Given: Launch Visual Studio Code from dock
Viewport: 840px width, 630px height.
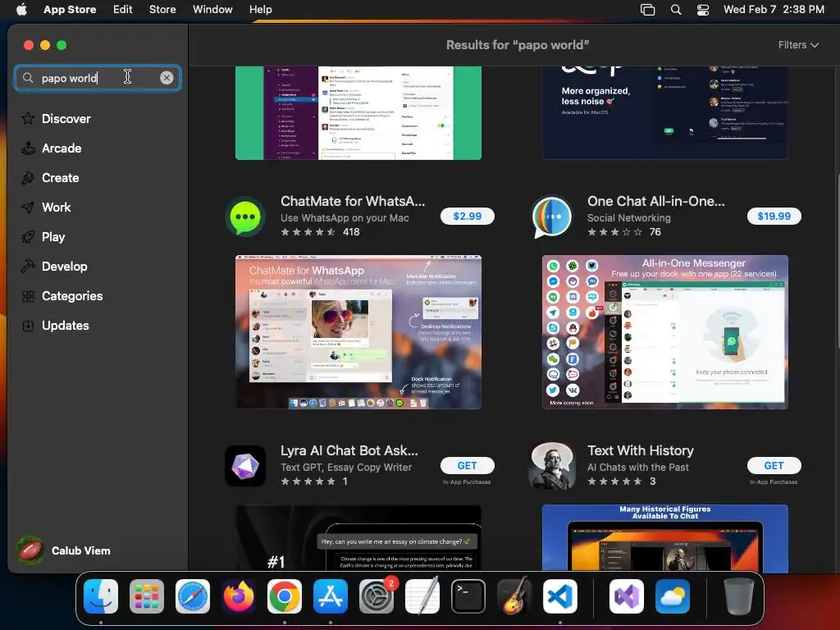Looking at the screenshot, I should 560,596.
